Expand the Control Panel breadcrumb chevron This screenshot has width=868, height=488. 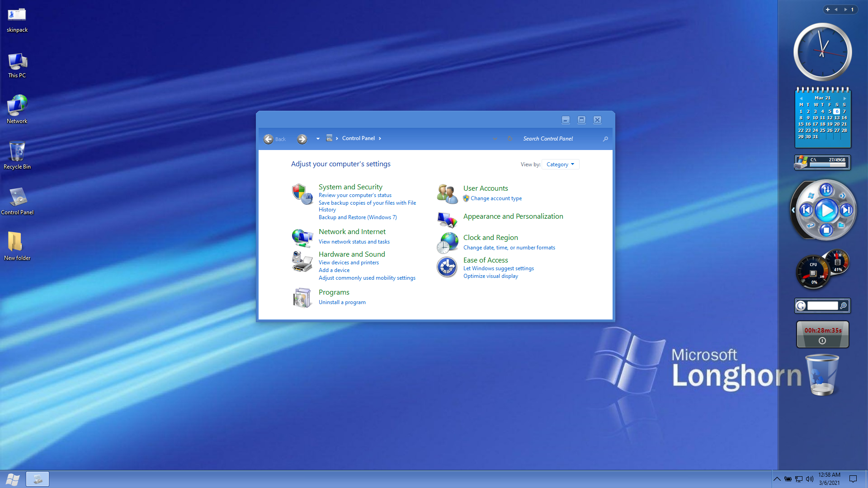coord(380,139)
